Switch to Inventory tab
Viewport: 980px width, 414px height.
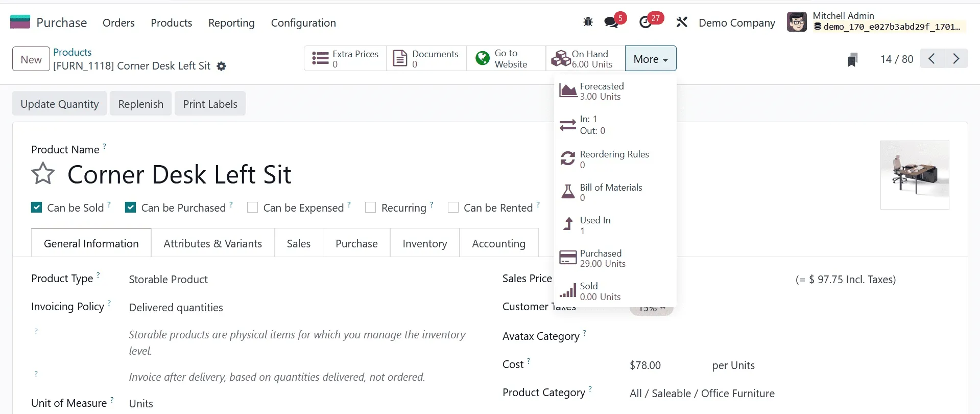click(425, 243)
